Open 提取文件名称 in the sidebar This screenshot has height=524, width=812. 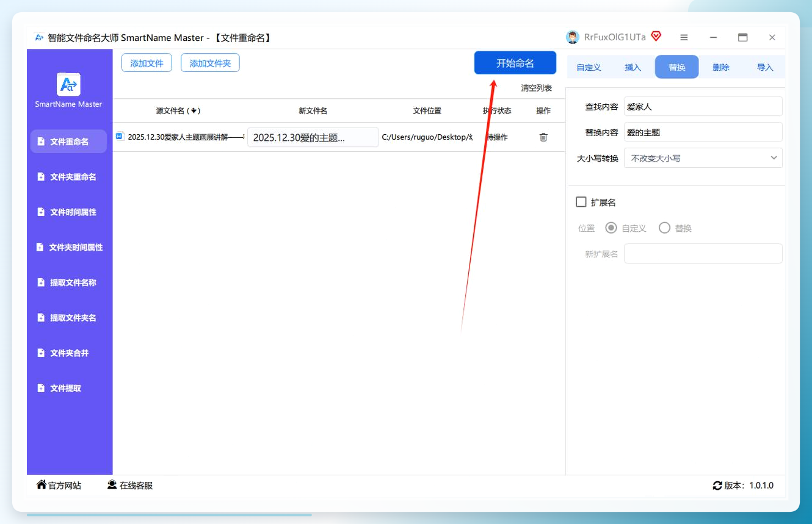[68, 282]
